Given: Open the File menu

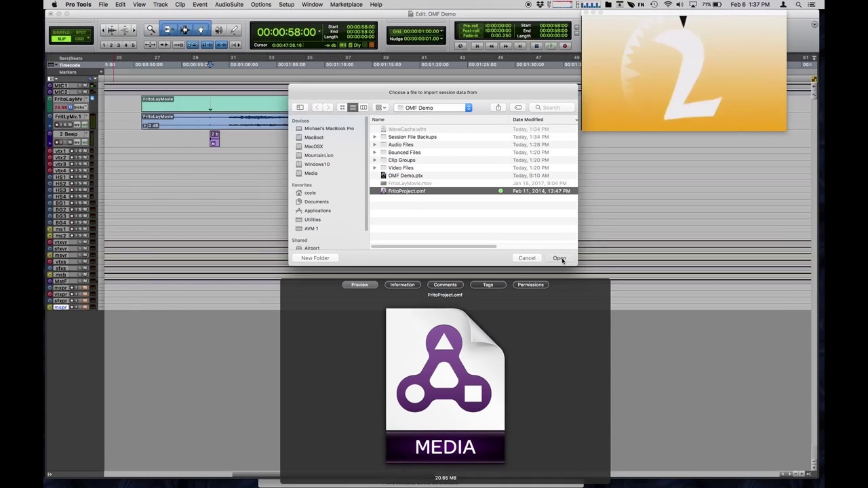Looking at the screenshot, I should click(103, 5).
